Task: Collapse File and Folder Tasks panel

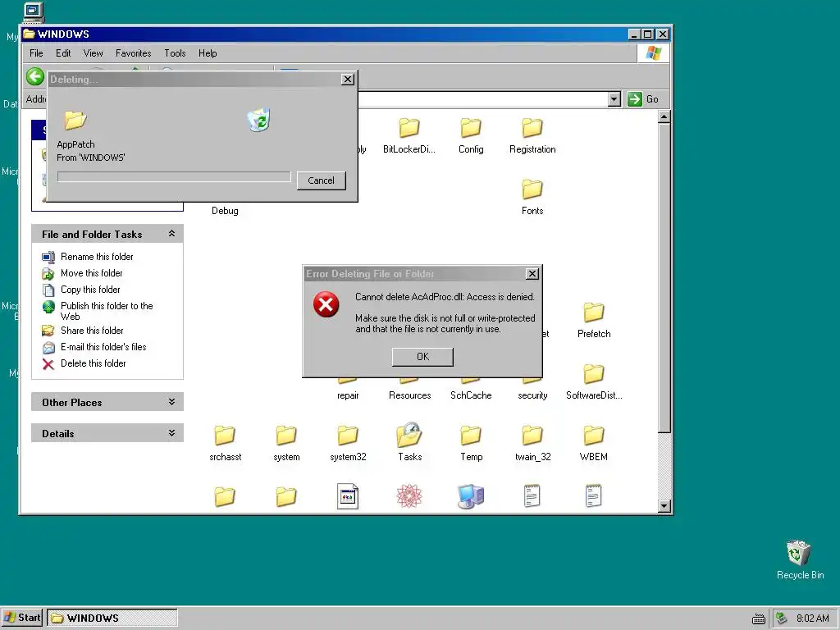Action: 171,234
